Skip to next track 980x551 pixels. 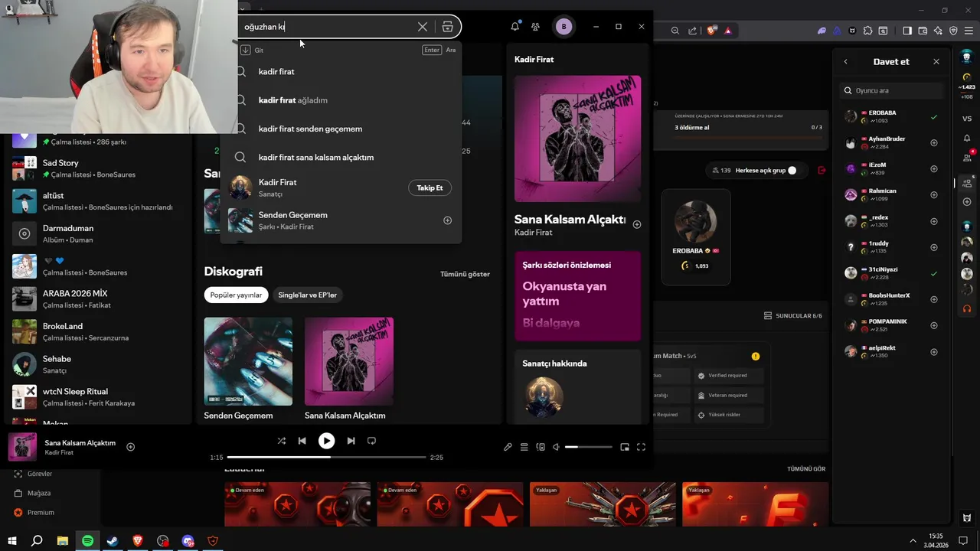[x=351, y=441]
